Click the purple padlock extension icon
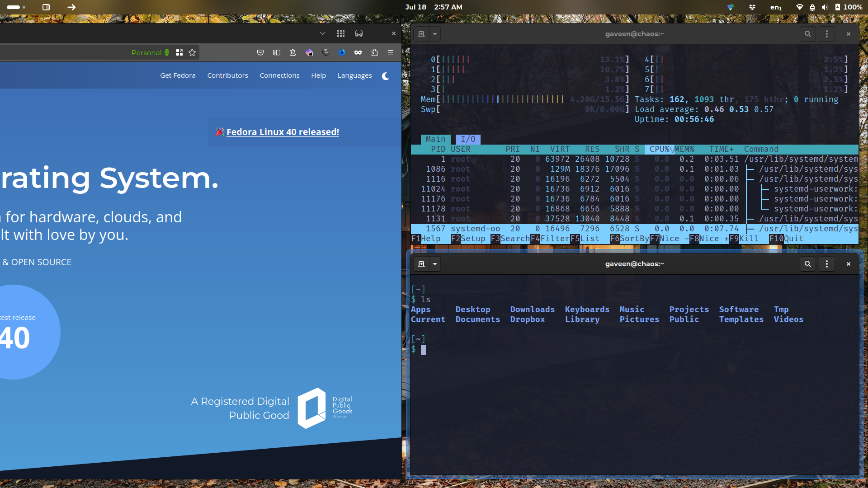 (309, 52)
